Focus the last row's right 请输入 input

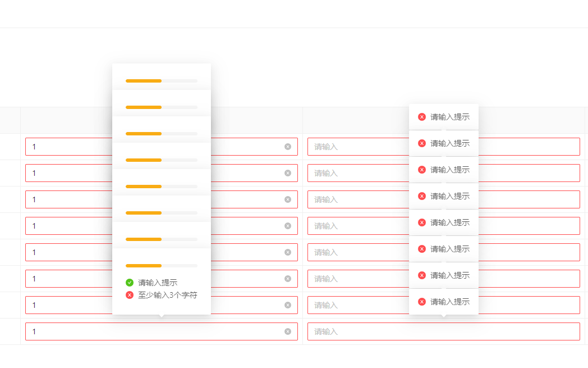pyautogui.click(x=444, y=331)
